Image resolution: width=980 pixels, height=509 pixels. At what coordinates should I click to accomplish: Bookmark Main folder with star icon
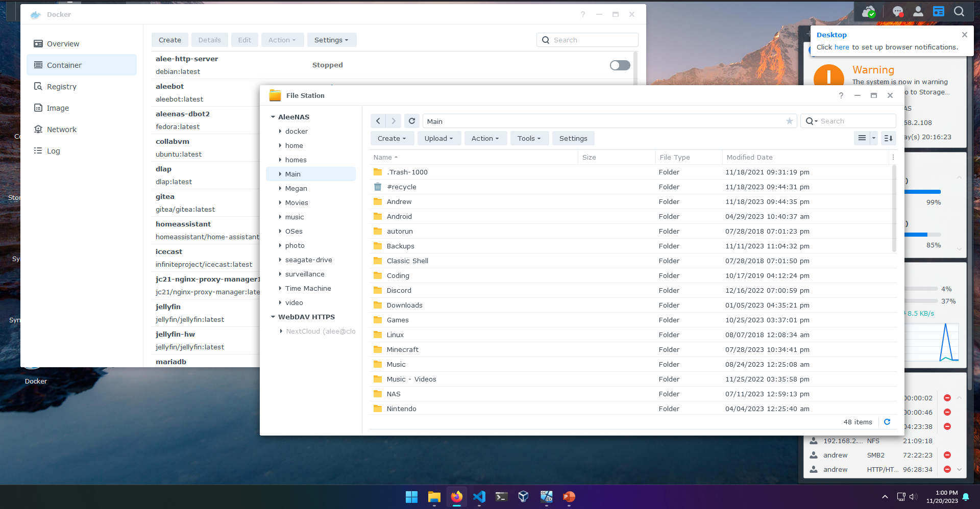(x=789, y=121)
